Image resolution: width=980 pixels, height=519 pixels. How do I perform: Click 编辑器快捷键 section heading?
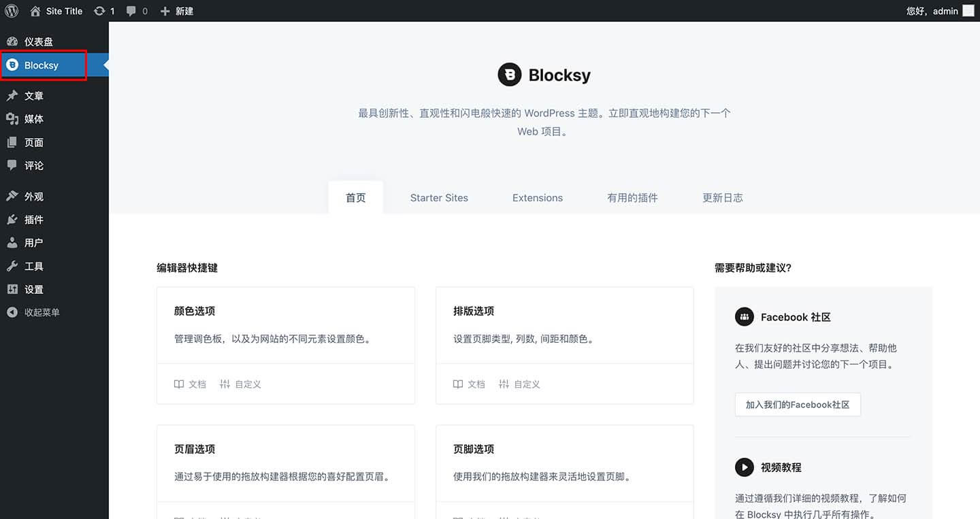click(187, 268)
